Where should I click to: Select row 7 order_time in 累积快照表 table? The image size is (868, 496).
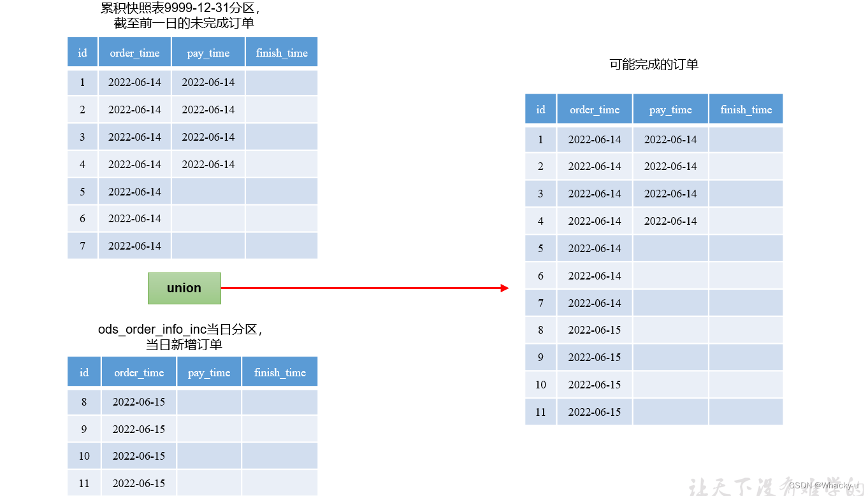(x=134, y=246)
